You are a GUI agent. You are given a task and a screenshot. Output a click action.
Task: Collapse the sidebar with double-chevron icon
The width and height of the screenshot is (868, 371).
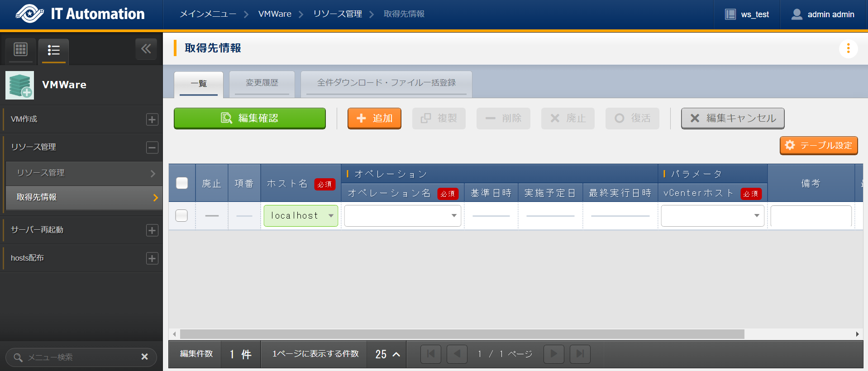(x=146, y=49)
